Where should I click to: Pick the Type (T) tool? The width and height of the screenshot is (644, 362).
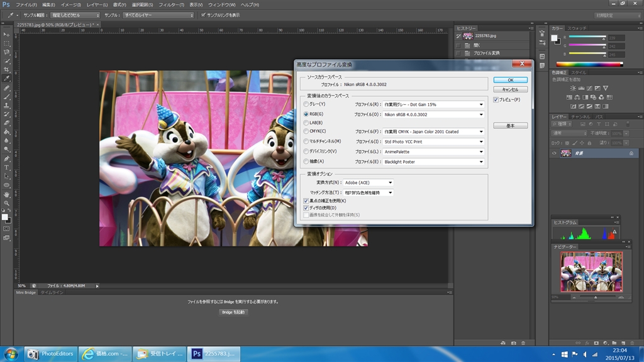(6, 168)
